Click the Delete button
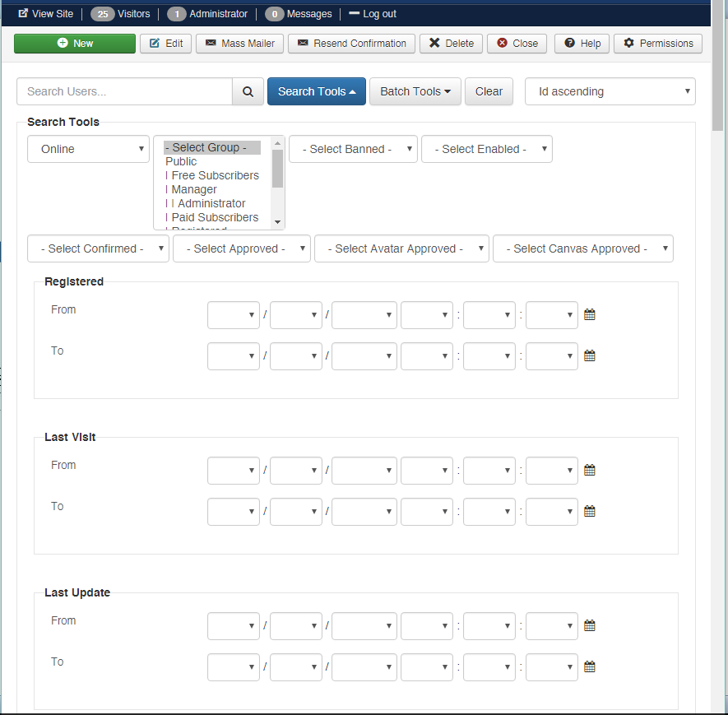 [452, 44]
